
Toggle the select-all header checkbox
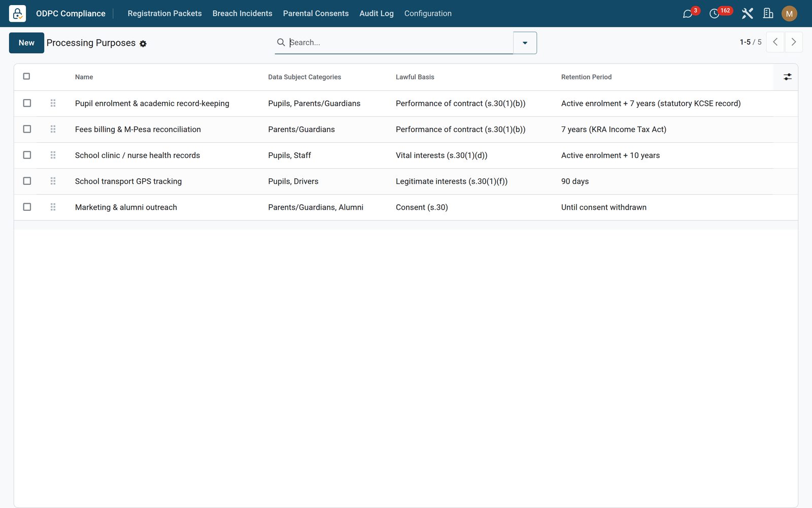click(x=26, y=76)
